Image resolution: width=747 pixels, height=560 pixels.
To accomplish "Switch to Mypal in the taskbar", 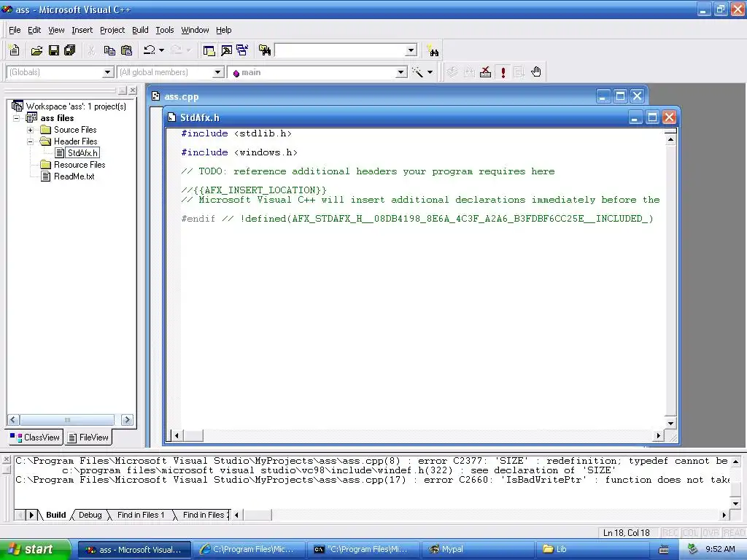I will point(477,549).
